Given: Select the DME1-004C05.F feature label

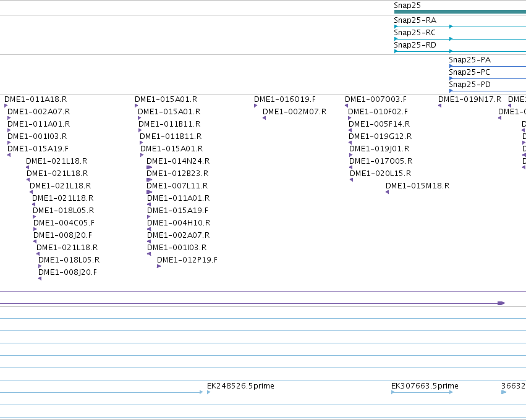Looking at the screenshot, I should coord(64,223).
